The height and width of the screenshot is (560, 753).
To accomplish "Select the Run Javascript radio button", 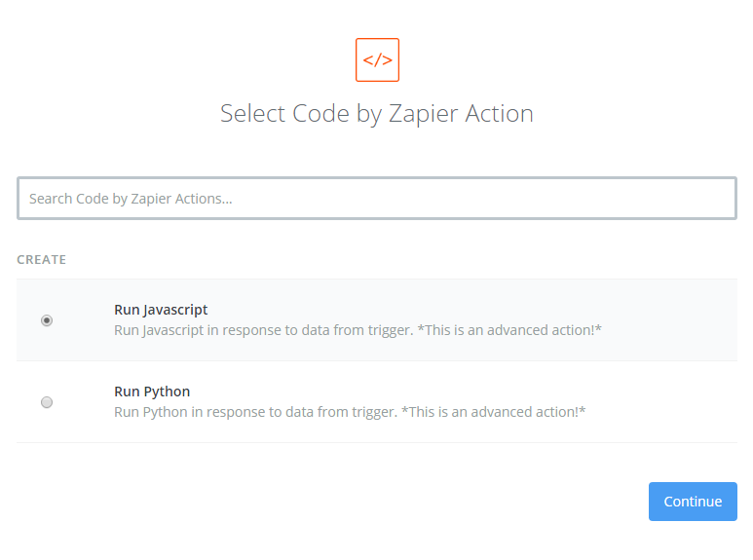I will click(x=47, y=320).
